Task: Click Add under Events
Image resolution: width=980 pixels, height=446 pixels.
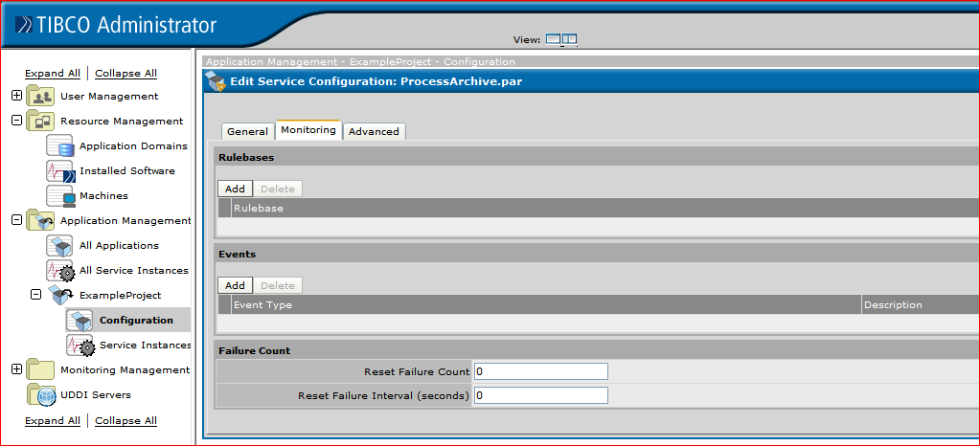Action: pyautogui.click(x=235, y=285)
